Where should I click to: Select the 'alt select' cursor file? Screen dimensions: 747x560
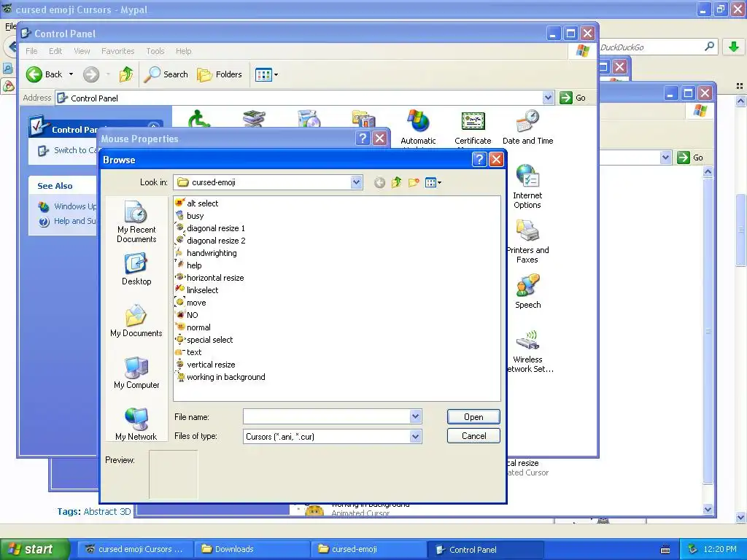[x=196, y=203]
